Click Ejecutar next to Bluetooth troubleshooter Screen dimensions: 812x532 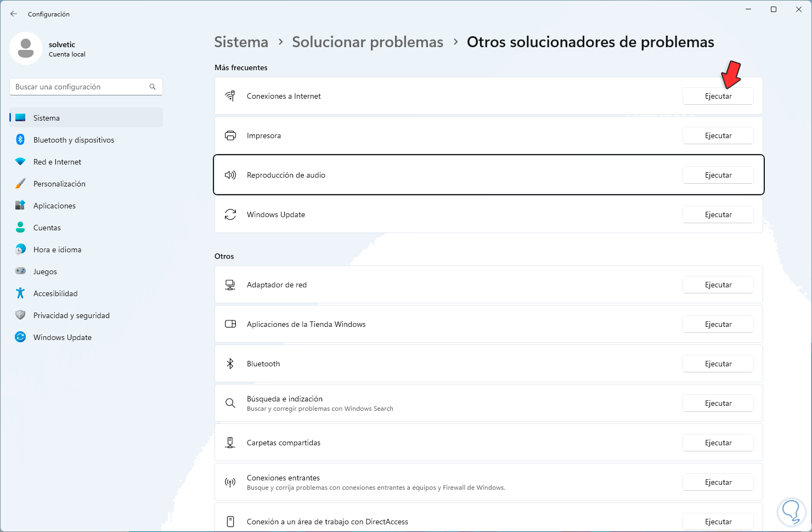click(718, 364)
